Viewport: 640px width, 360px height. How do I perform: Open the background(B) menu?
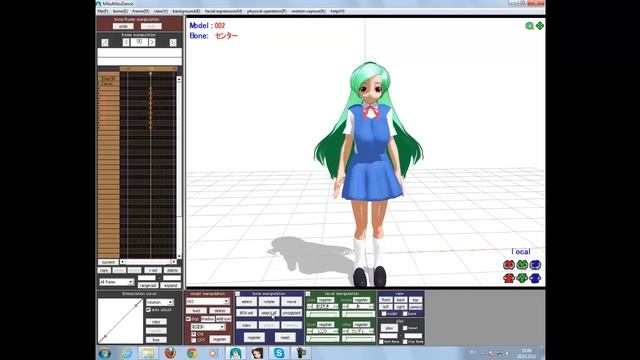186,11
